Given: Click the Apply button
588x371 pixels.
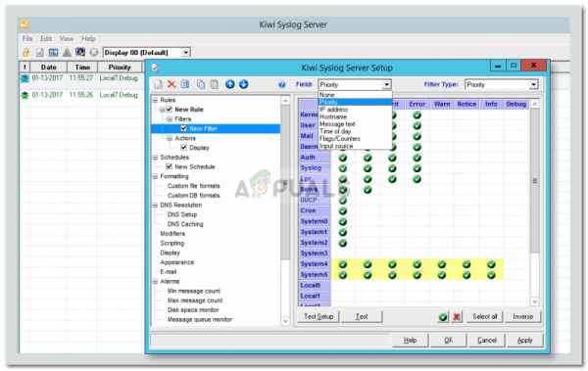Looking at the screenshot, I should pos(524,341).
